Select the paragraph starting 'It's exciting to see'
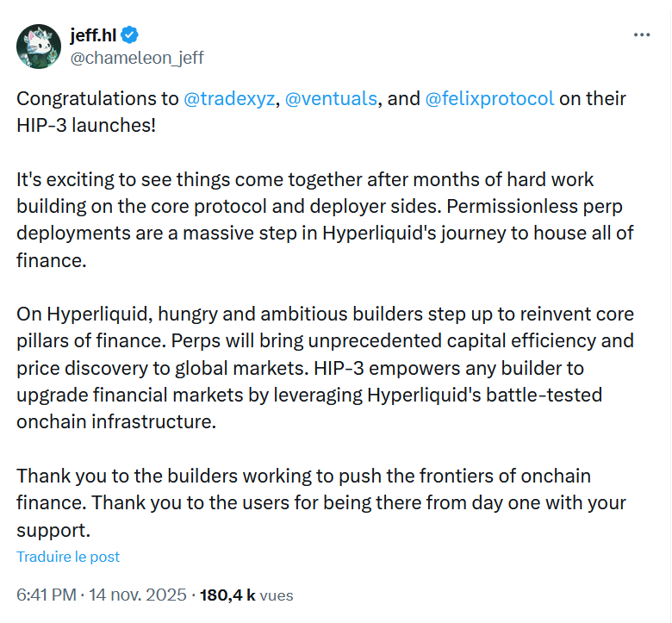The width and height of the screenshot is (672, 623). 325,220
